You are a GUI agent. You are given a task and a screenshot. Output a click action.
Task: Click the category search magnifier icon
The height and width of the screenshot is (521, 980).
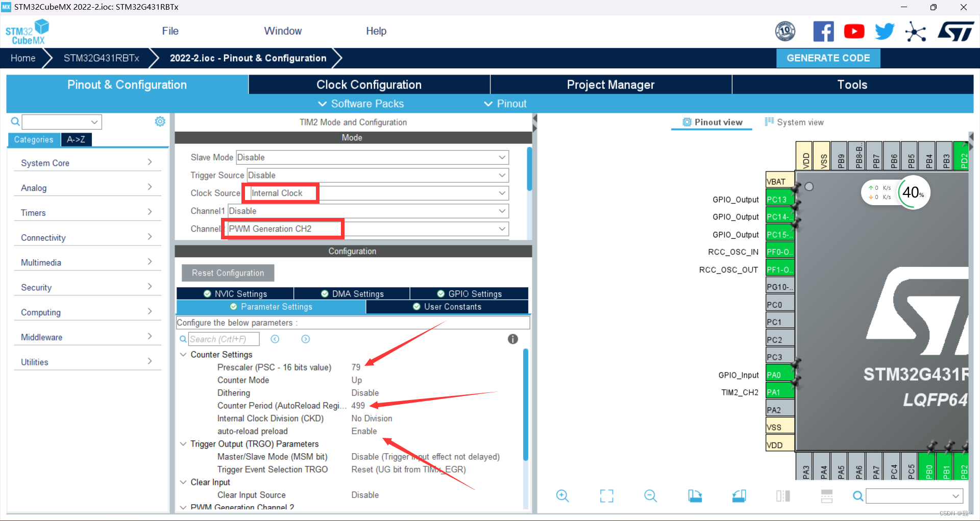point(15,121)
